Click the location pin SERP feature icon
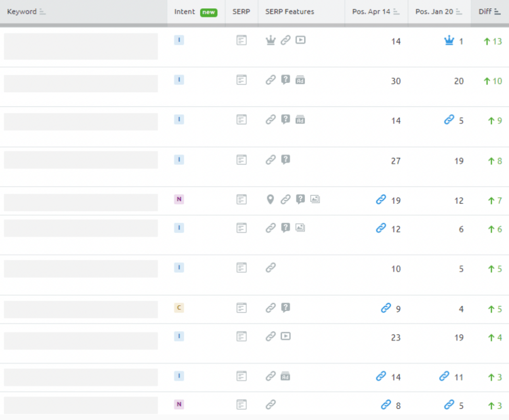This screenshot has height=420, width=509. (270, 199)
